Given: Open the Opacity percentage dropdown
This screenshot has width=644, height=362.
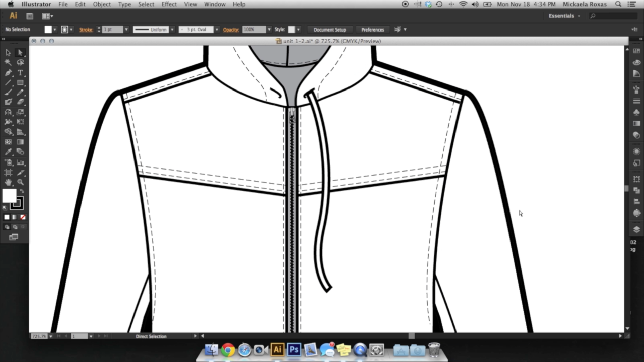Looking at the screenshot, I should coord(269,29).
